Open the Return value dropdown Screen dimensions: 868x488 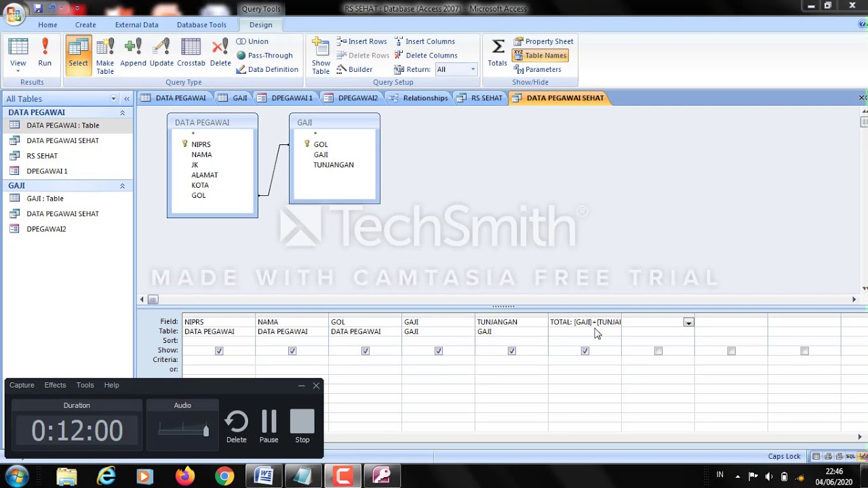click(x=473, y=69)
